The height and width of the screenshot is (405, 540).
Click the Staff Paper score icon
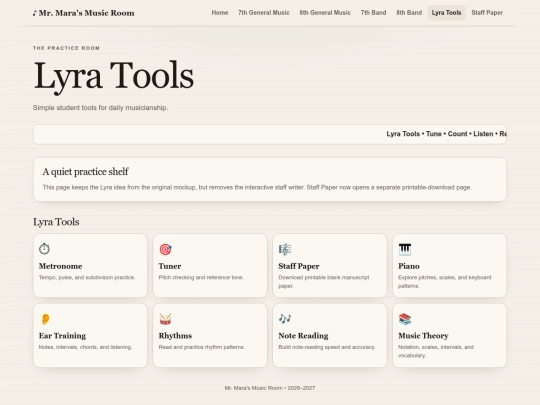[285, 249]
